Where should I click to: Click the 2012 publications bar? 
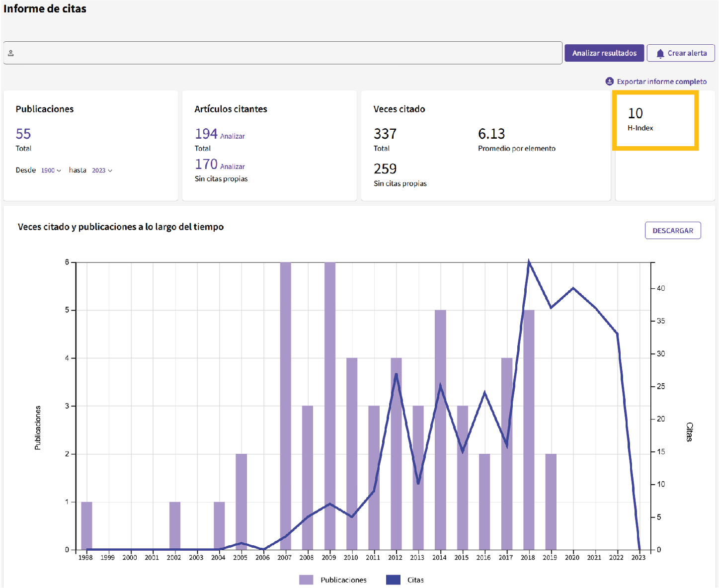(x=396, y=454)
